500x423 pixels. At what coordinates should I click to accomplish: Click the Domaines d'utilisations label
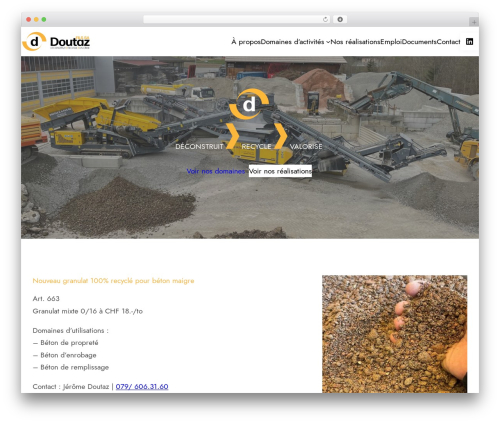(x=71, y=330)
